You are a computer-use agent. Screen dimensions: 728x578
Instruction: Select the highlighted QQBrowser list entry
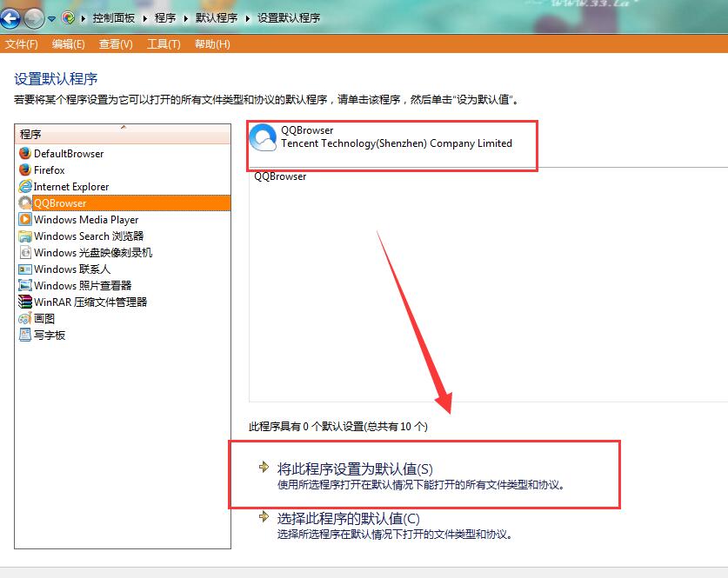pos(131,203)
